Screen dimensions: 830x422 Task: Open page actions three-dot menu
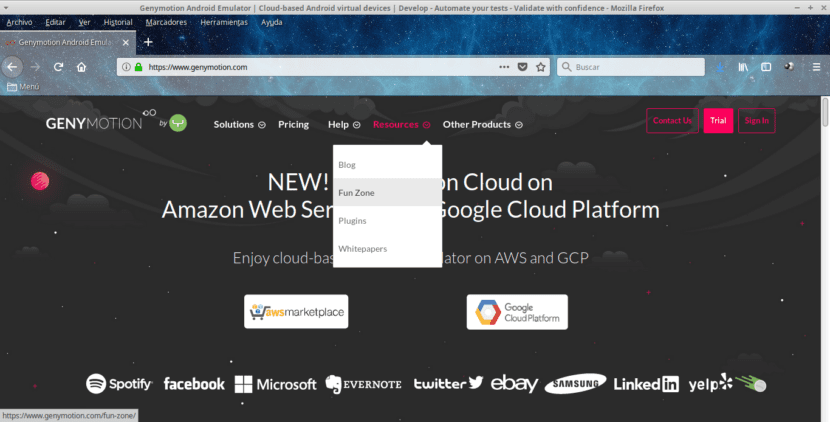[503, 67]
